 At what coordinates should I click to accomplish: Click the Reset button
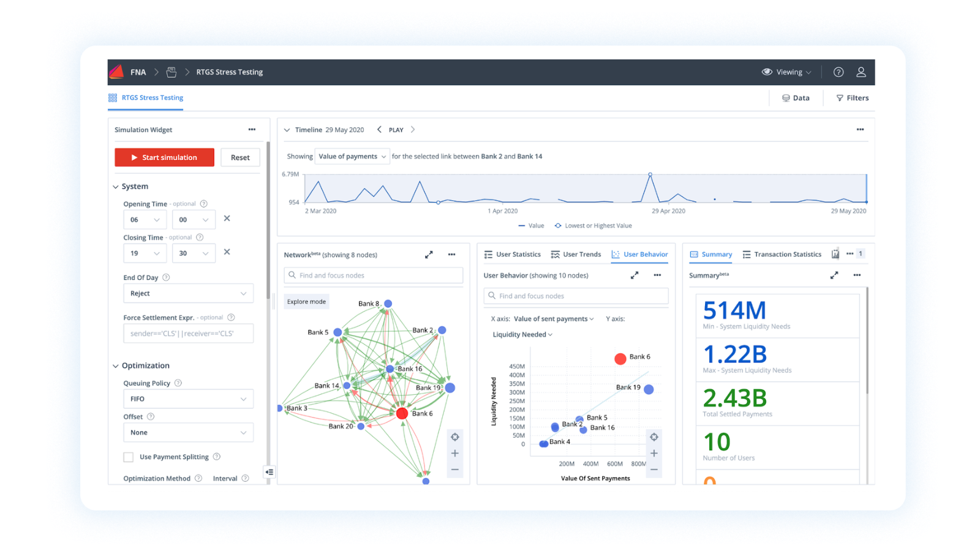coord(240,158)
